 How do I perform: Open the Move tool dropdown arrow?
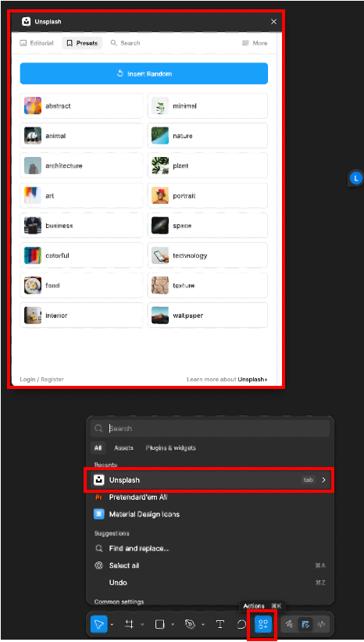(x=112, y=624)
